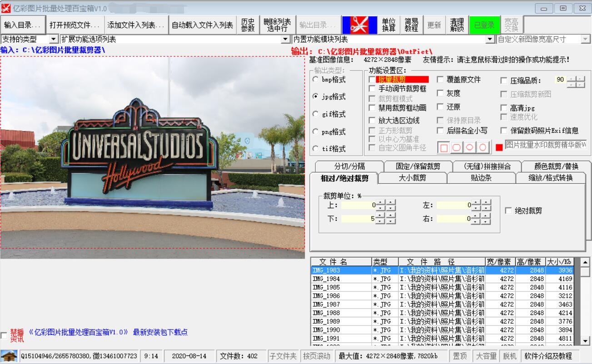
Task: Toggle 禁用裁剪框动画 checkbox
Action: pos(372,108)
